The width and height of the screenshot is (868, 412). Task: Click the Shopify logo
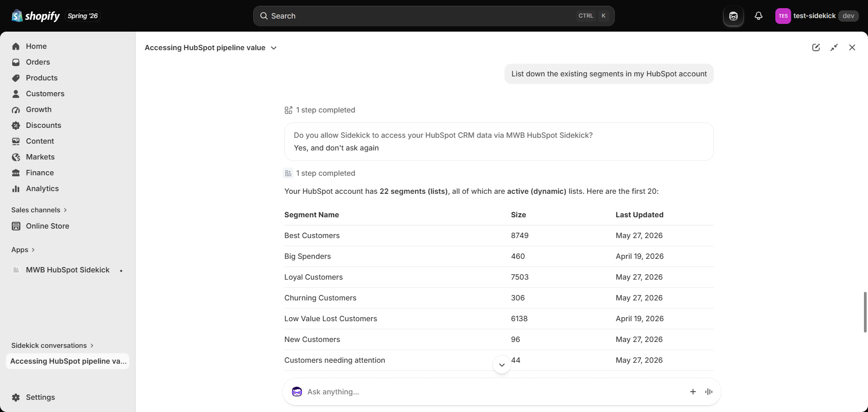[36, 16]
